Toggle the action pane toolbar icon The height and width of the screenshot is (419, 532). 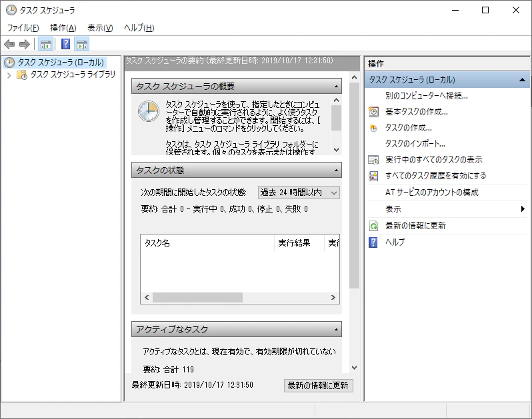[x=82, y=44]
